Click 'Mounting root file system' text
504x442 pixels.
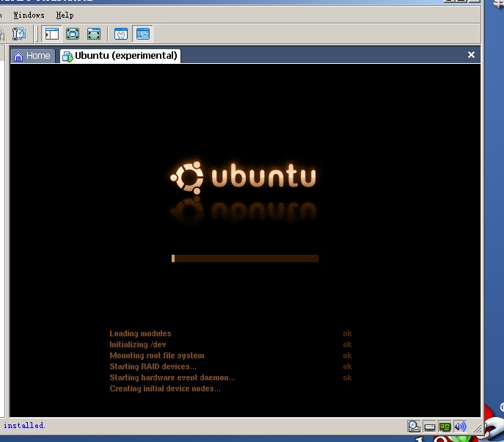[157, 355]
